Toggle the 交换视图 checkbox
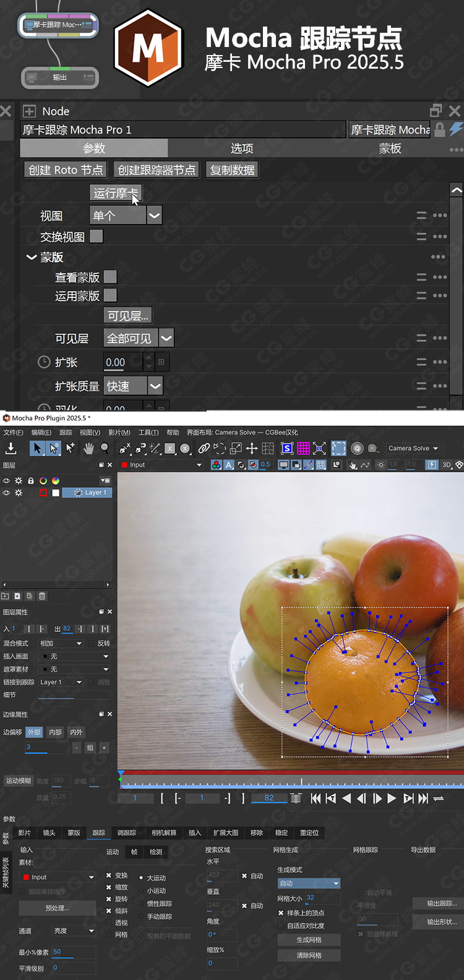This screenshot has height=980, width=464. point(97,236)
